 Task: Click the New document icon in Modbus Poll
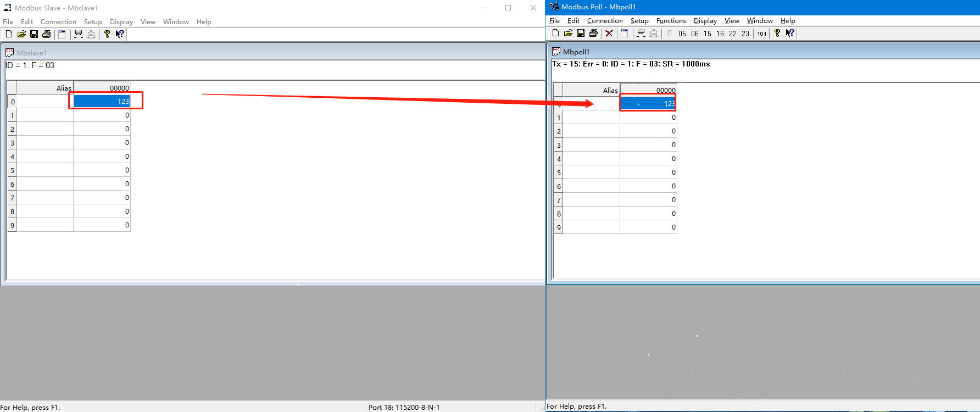tap(555, 34)
